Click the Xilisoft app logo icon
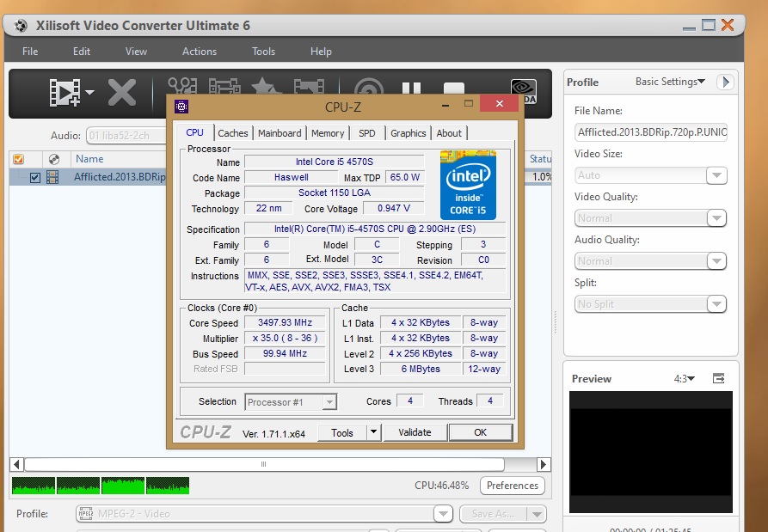The width and height of the screenshot is (768, 532). 21,26
